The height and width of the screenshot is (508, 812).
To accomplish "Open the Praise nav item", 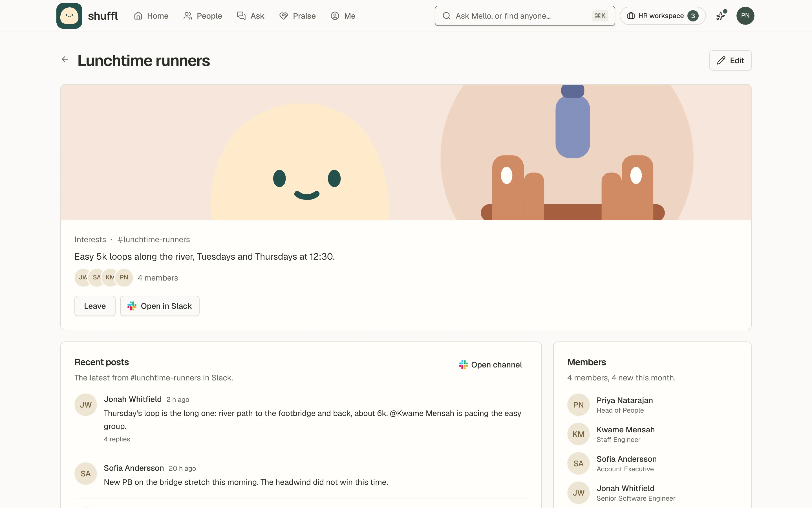I will pyautogui.click(x=297, y=16).
